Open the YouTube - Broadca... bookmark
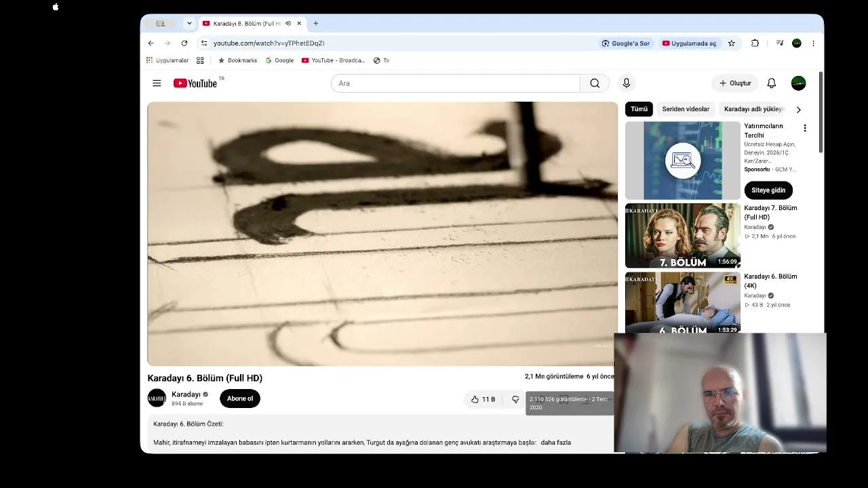The width and height of the screenshot is (868, 488). click(x=334, y=60)
